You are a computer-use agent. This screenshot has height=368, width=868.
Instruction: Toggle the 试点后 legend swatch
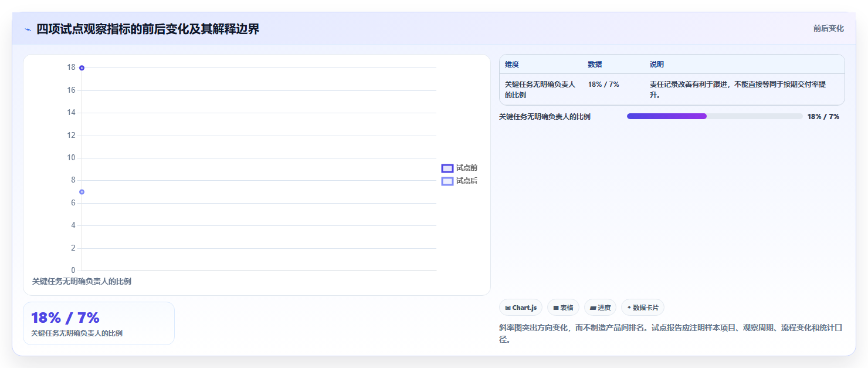447,181
